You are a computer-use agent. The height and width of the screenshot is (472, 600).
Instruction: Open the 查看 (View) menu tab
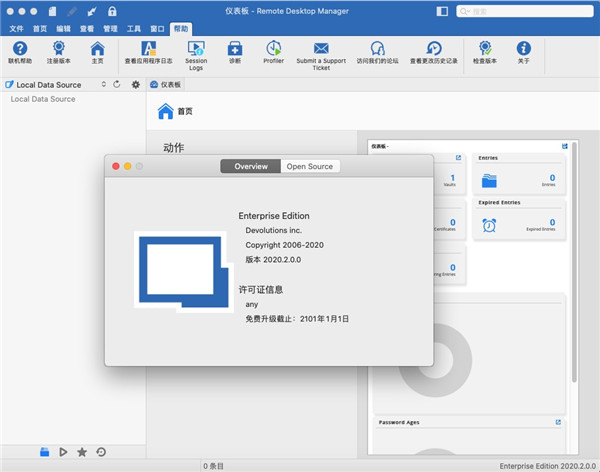[x=87, y=29]
